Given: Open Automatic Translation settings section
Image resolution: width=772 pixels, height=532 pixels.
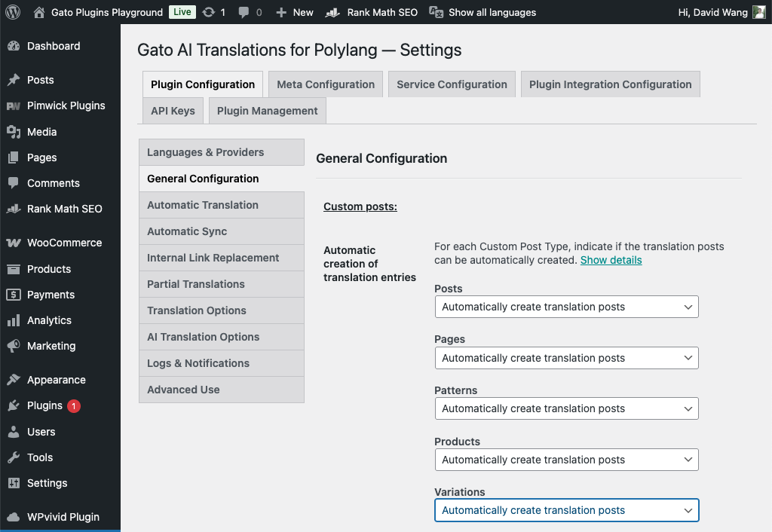Looking at the screenshot, I should click(x=203, y=205).
